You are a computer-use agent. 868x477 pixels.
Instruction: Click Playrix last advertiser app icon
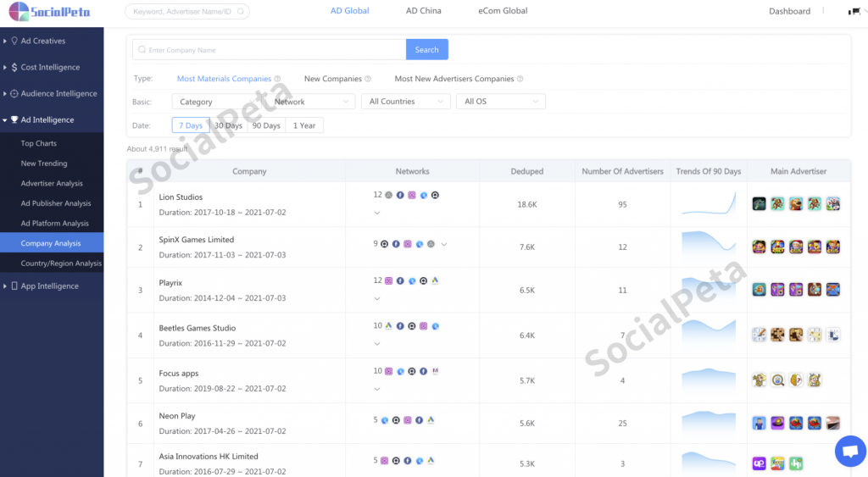pyautogui.click(x=832, y=290)
